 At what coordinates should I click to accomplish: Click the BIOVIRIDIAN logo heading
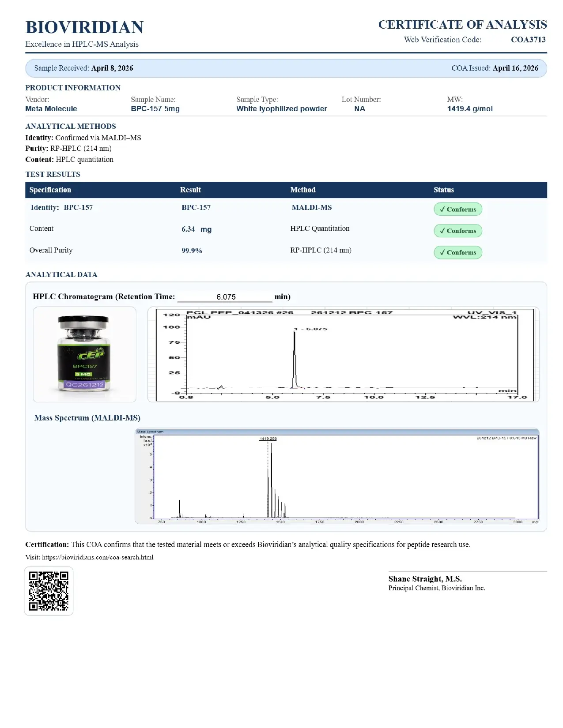(x=84, y=27)
